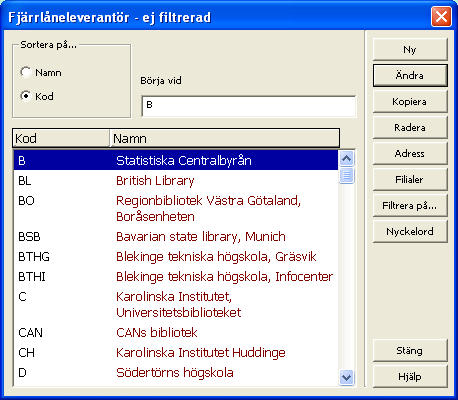Select Blekinge tekniska högskola, Infocenter row

[176, 276]
